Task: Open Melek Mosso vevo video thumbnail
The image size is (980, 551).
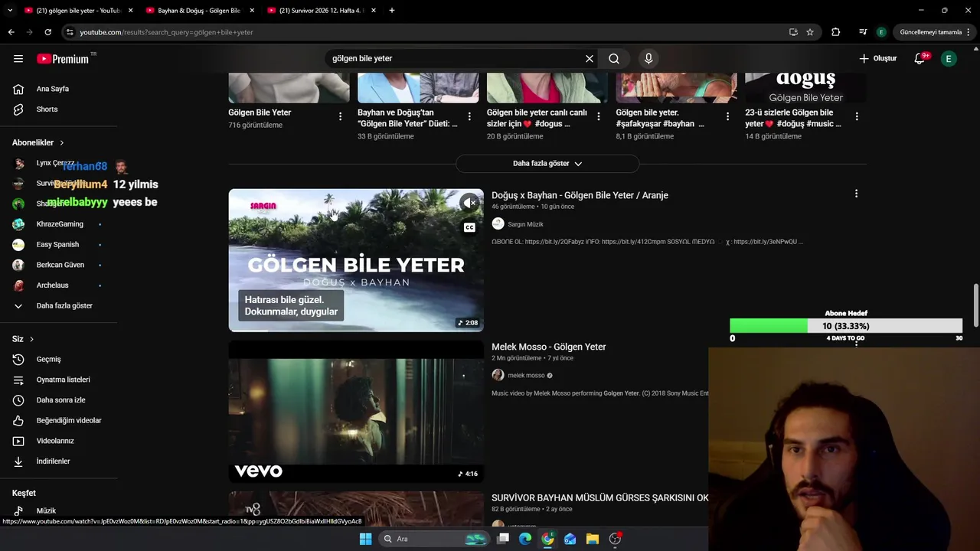Action: click(x=356, y=412)
